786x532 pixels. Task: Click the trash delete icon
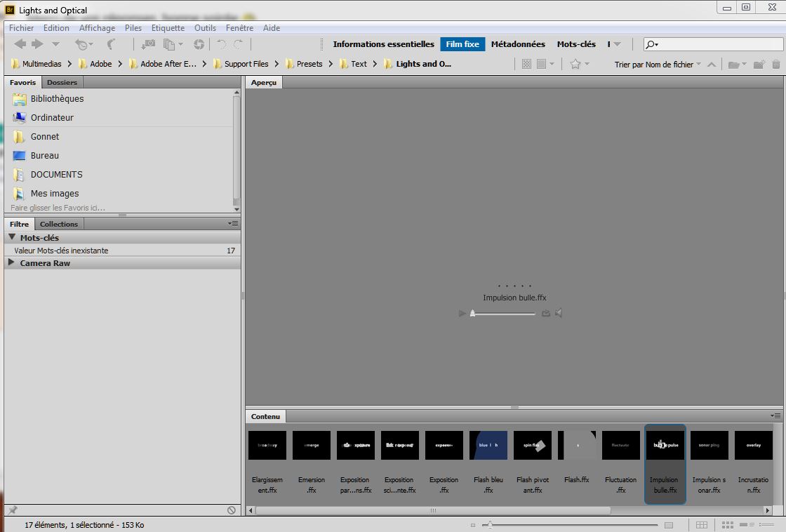tap(775, 65)
